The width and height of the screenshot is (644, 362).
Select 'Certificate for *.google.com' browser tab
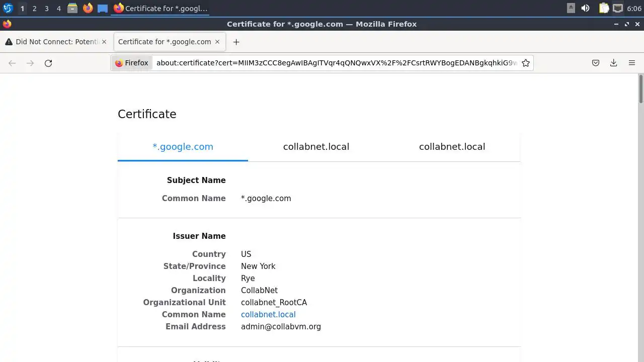[170, 42]
